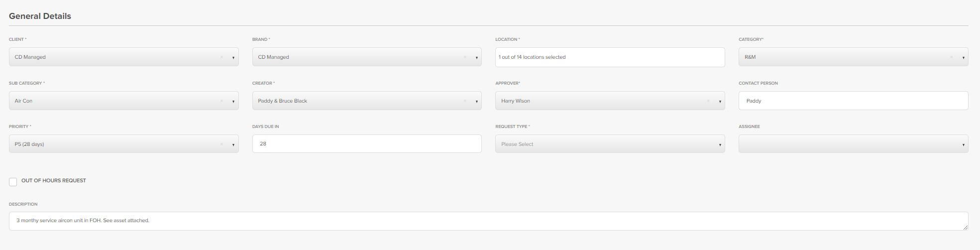Enable the Out of Hours Request checkbox

click(x=13, y=182)
